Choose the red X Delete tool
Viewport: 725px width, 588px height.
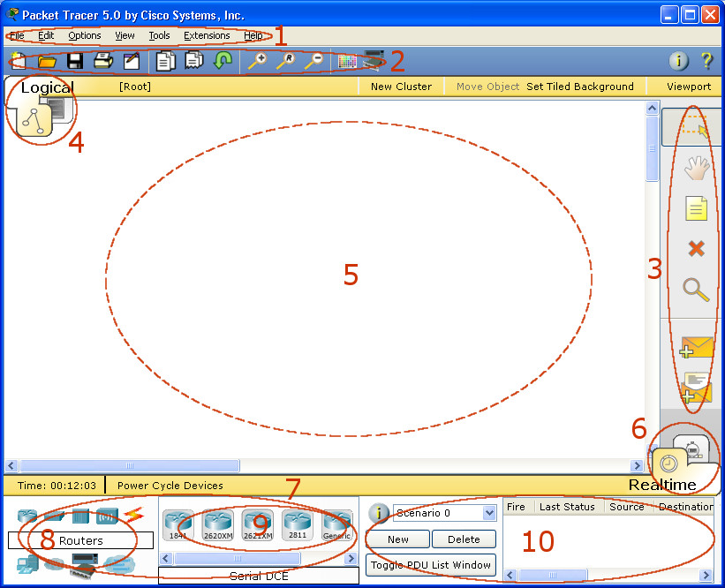coord(697,249)
